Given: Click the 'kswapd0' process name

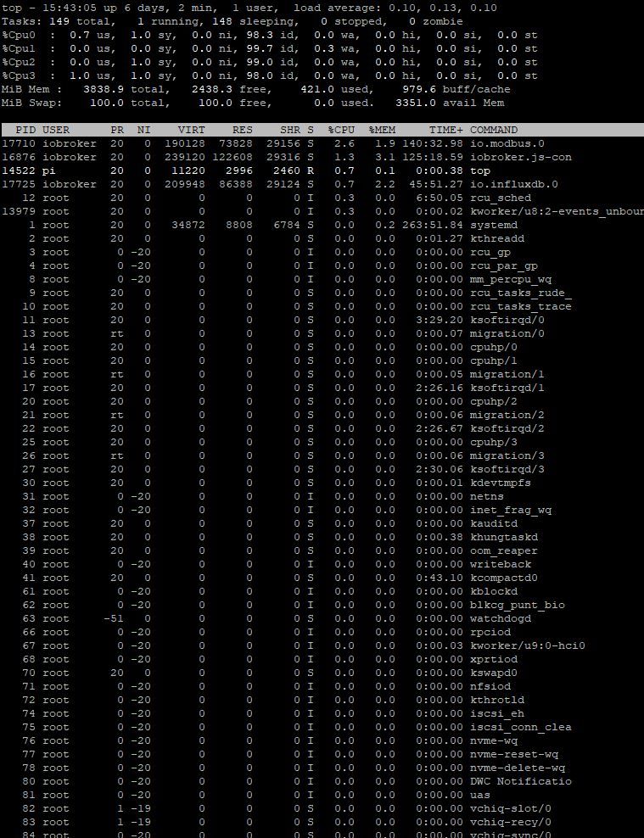Looking at the screenshot, I should point(494,673).
